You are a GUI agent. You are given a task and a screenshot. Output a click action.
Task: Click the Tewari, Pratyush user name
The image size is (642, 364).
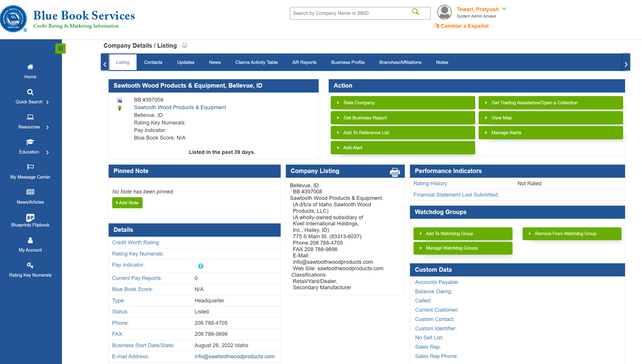[477, 9]
